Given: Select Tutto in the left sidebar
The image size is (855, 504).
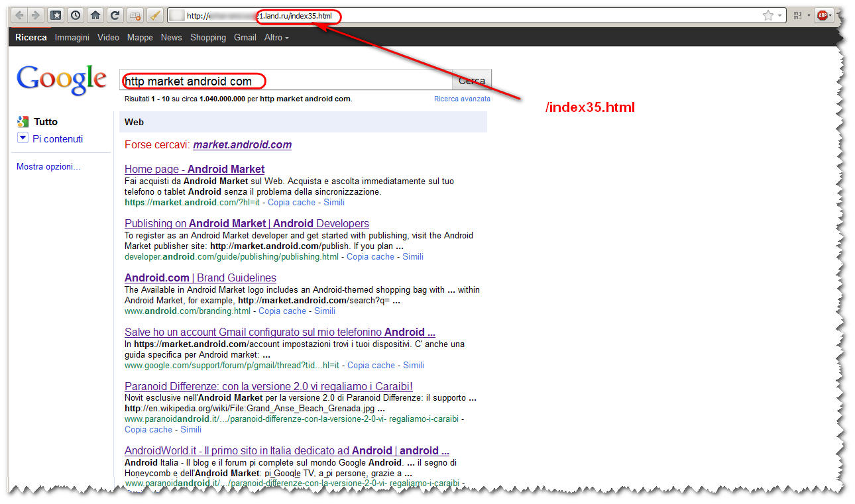Looking at the screenshot, I should 46,122.
